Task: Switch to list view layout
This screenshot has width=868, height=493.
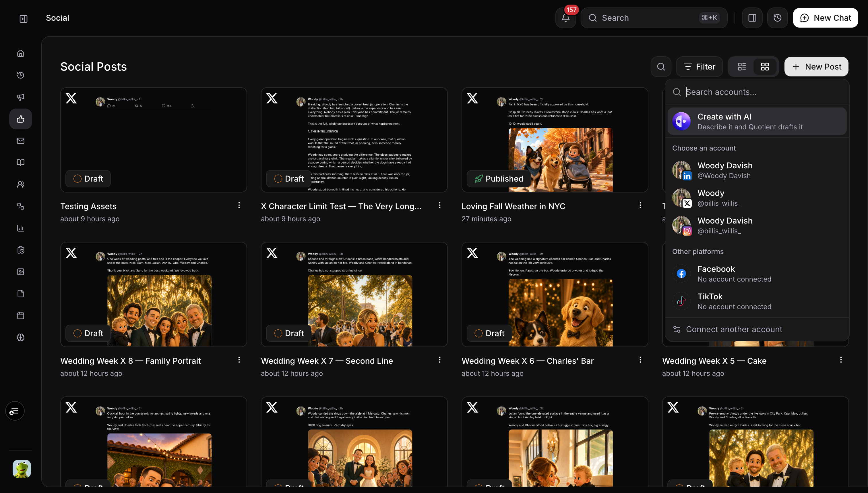Action: point(742,67)
